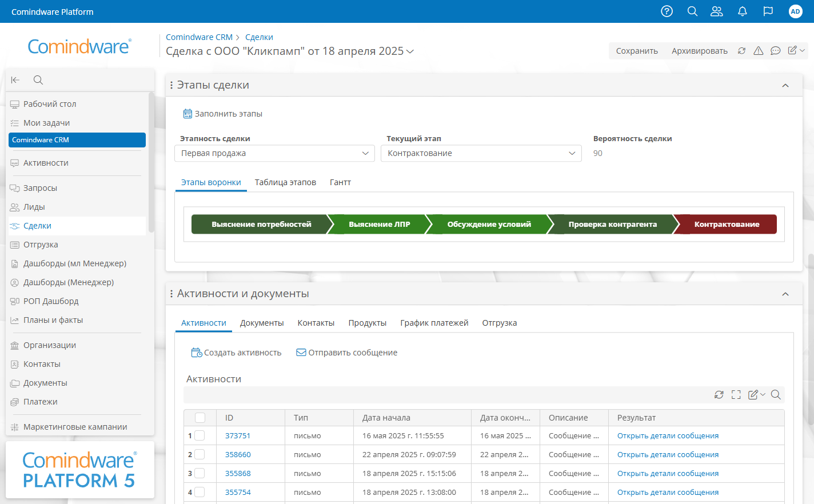This screenshot has height=504, width=814.
Task: Click the sidebar vertical scrollbar
Action: click(x=151, y=163)
